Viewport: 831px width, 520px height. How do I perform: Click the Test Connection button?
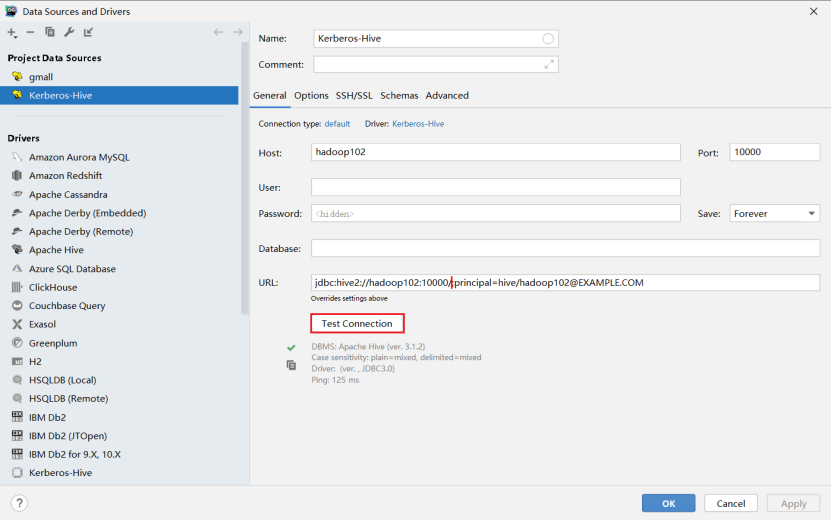pos(357,323)
